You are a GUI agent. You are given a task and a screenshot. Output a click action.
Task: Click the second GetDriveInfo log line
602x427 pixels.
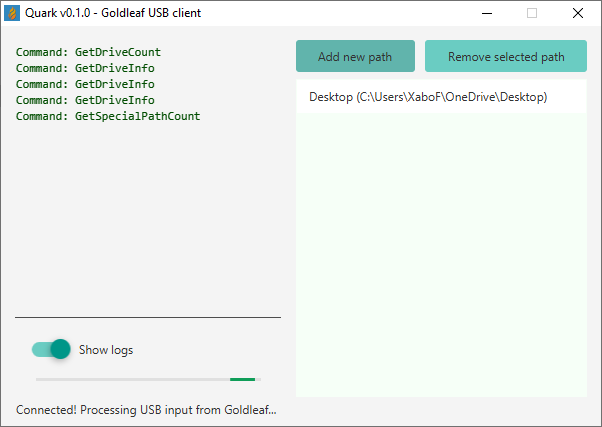point(85,84)
